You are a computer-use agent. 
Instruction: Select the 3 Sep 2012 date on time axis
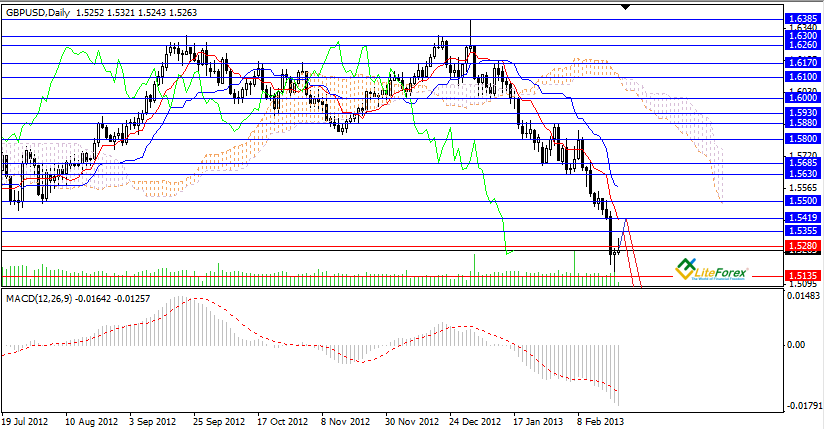click(x=153, y=422)
